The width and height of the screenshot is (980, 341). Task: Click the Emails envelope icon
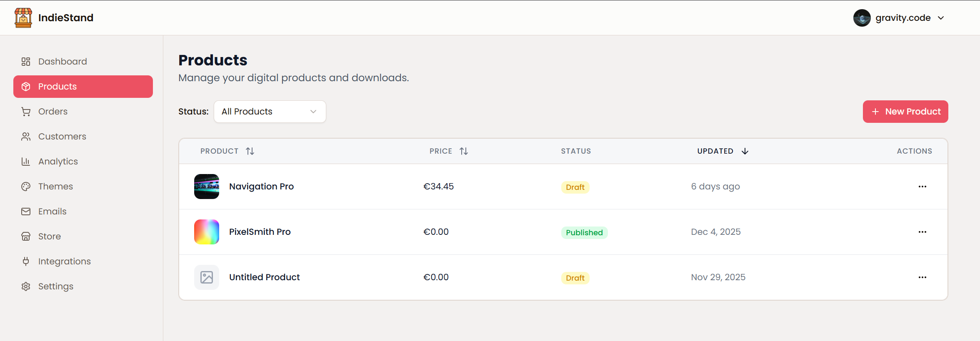(26, 212)
